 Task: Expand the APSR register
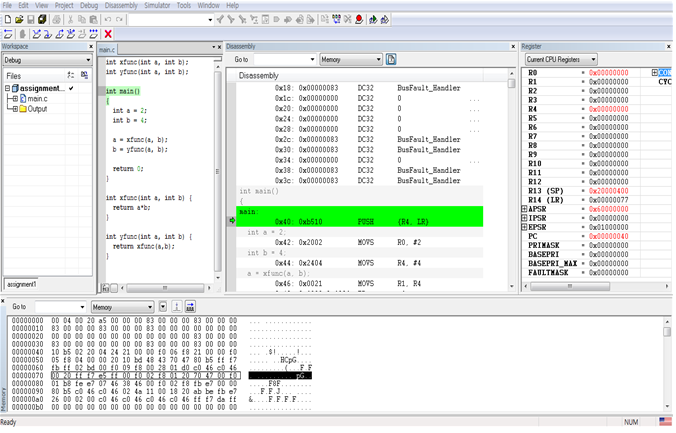click(x=524, y=209)
